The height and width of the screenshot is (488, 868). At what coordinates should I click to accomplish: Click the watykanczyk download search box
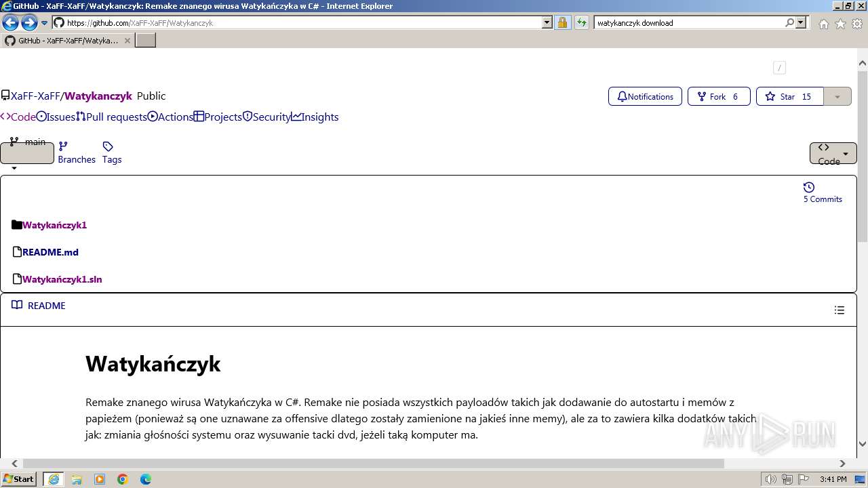(689, 22)
